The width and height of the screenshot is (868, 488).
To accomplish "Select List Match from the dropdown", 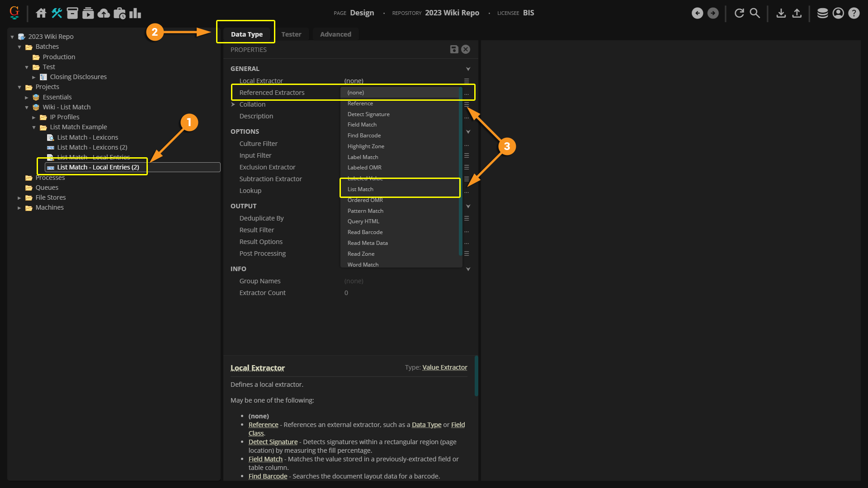I will pyautogui.click(x=360, y=189).
